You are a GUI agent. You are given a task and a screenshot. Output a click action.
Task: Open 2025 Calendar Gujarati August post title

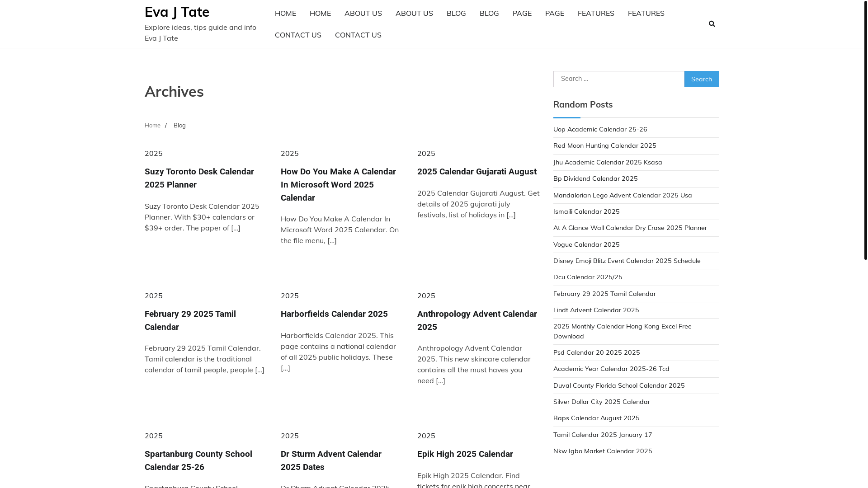(477, 172)
